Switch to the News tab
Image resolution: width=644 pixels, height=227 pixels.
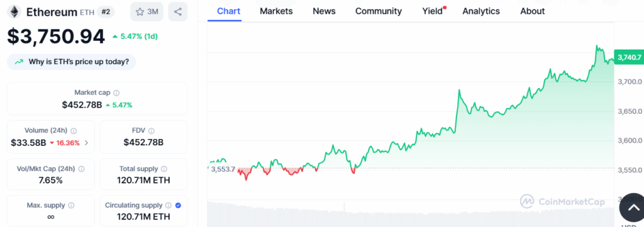(x=324, y=11)
